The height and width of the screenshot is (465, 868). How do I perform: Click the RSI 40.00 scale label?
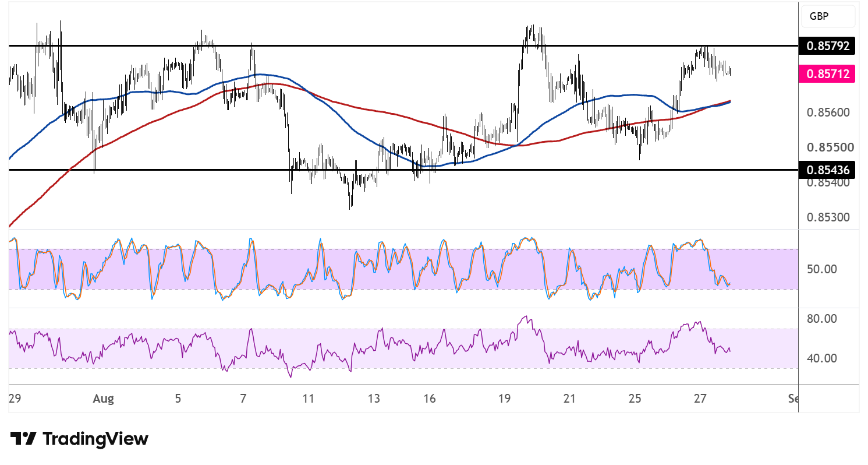click(823, 358)
